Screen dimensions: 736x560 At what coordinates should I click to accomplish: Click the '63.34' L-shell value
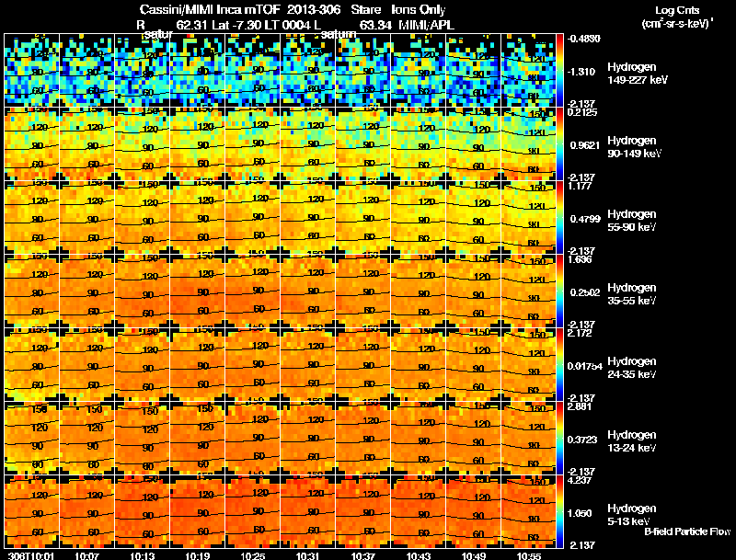[x=375, y=25]
